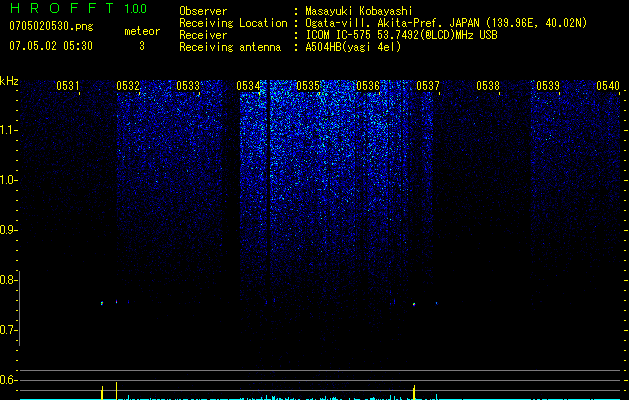
Task: Click the 0537 time marker
Action: point(428,86)
